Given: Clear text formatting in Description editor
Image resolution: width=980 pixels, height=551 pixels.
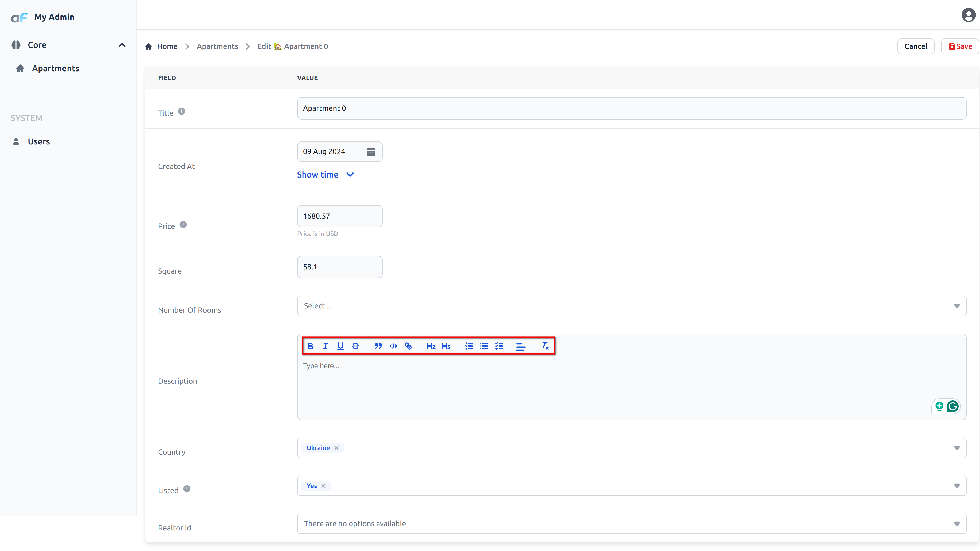Looking at the screenshot, I should point(545,346).
